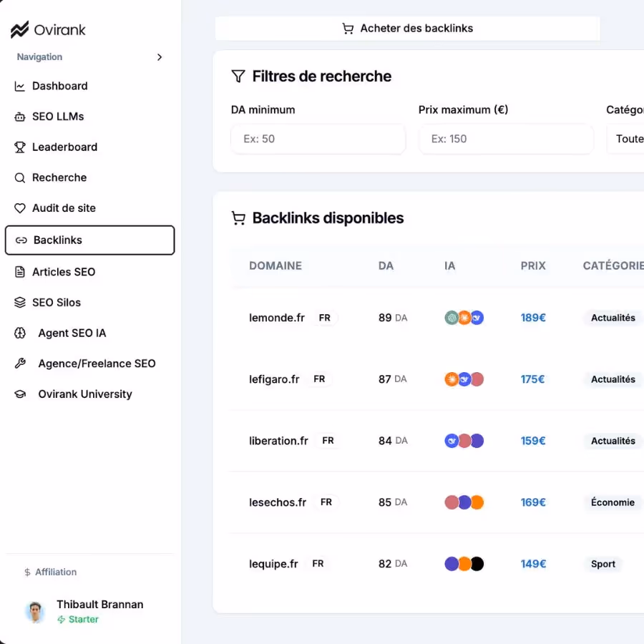Click the Agent SEO IA brain icon
This screenshot has width=644, height=644.
tap(20, 333)
